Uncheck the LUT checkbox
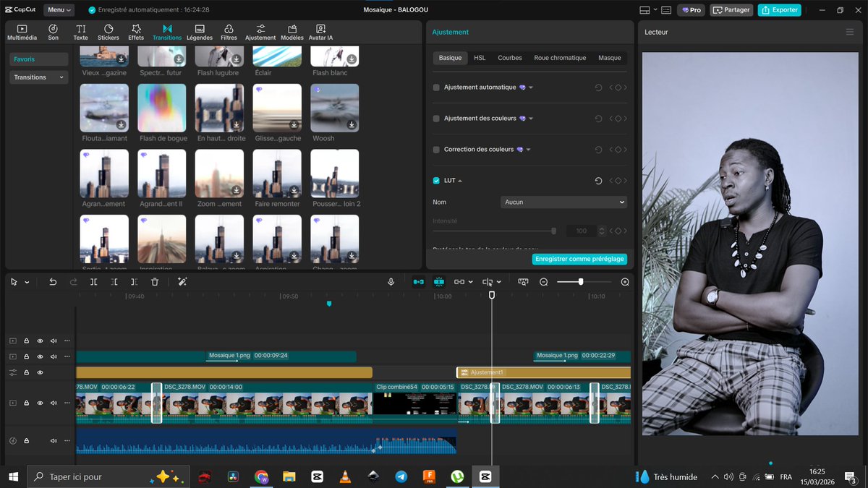 coord(436,181)
